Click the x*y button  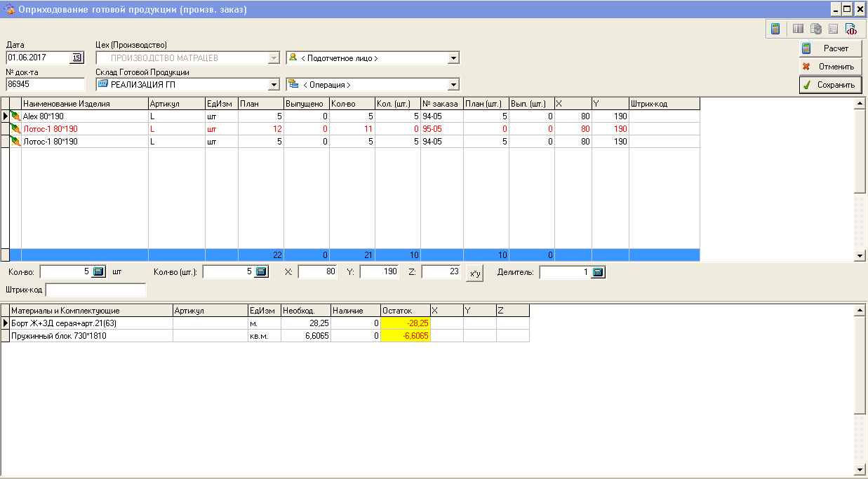(475, 273)
